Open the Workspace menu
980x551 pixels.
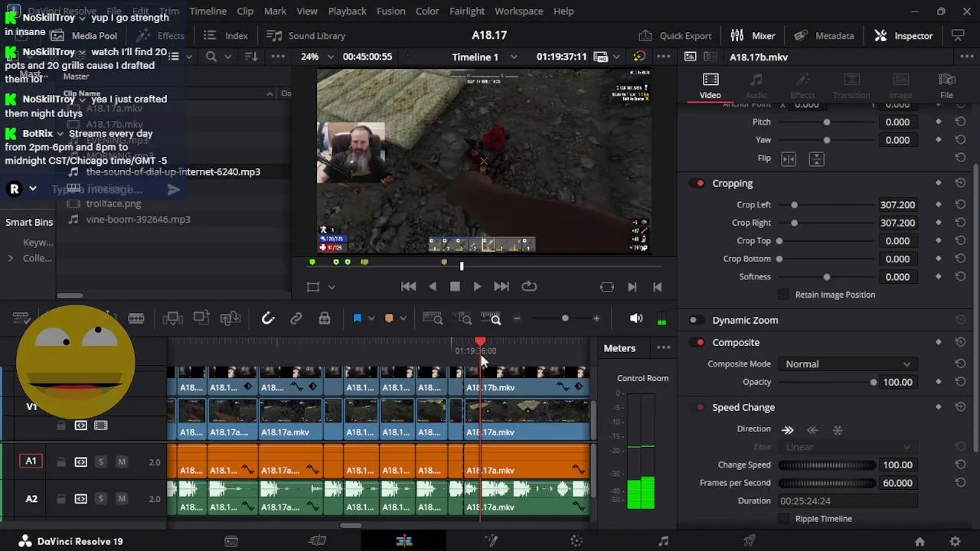tap(518, 11)
